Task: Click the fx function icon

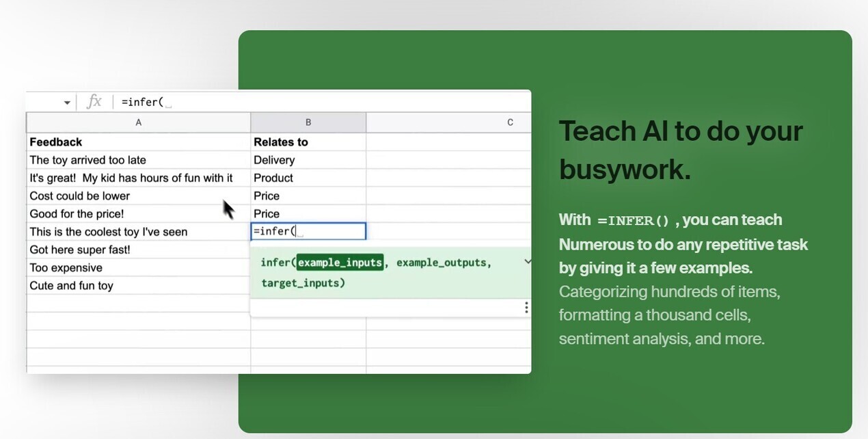Action: click(94, 102)
